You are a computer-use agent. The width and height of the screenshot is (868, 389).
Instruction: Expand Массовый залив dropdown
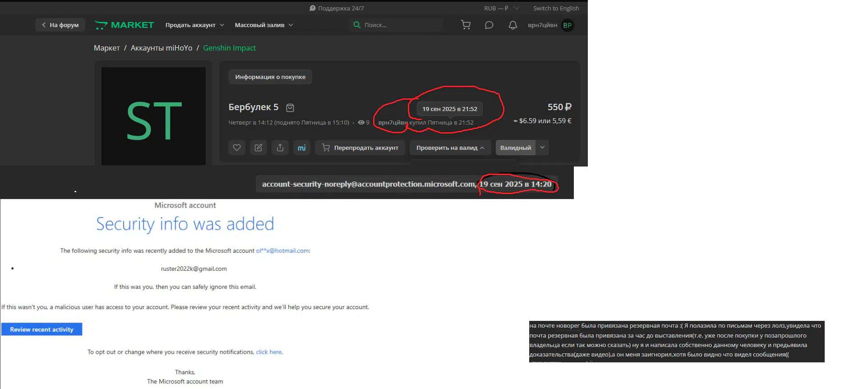point(263,25)
